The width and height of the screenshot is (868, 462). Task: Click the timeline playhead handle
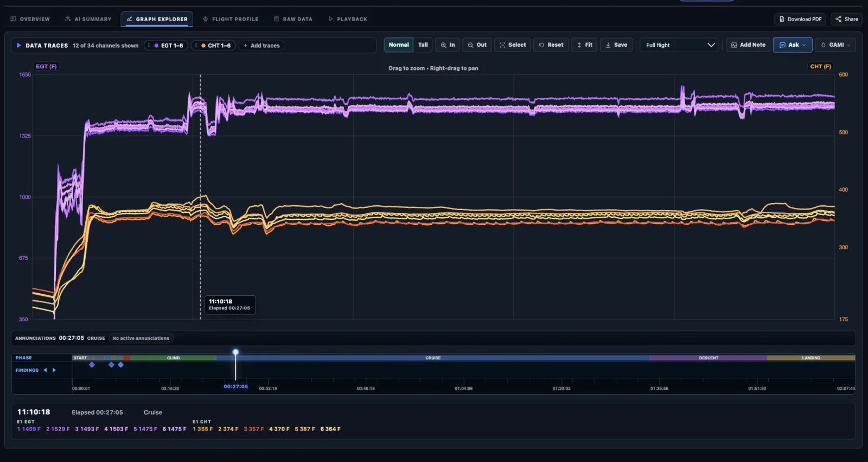tap(235, 352)
